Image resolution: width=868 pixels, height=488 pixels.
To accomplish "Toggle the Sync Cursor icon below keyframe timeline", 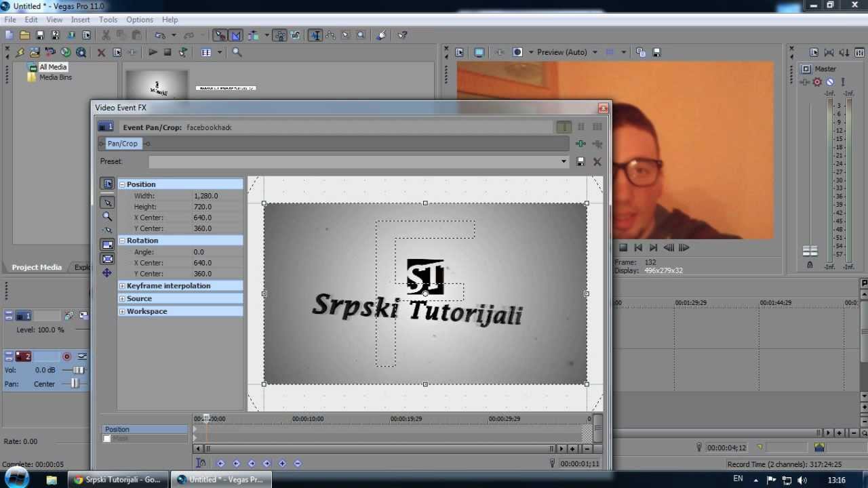I will [201, 464].
